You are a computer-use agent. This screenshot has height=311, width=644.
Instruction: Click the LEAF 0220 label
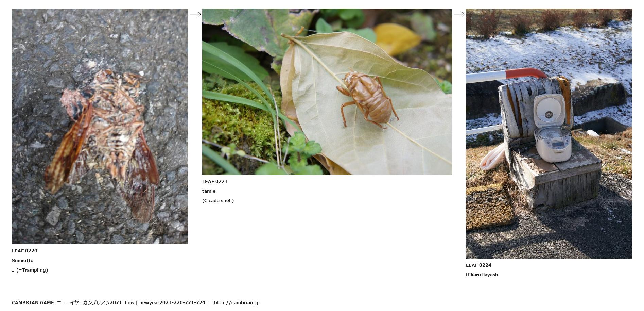click(x=24, y=251)
